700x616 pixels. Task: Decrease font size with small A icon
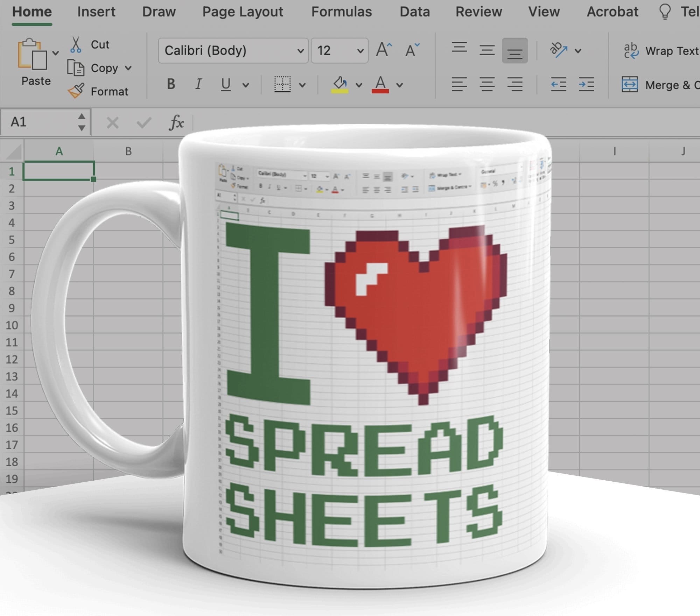click(412, 50)
